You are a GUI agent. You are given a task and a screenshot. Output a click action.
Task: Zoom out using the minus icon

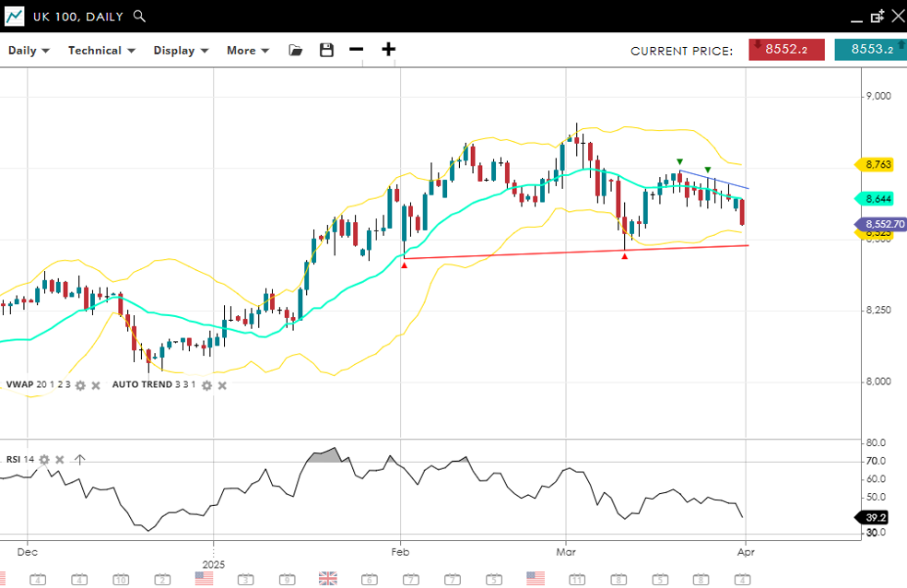357,50
